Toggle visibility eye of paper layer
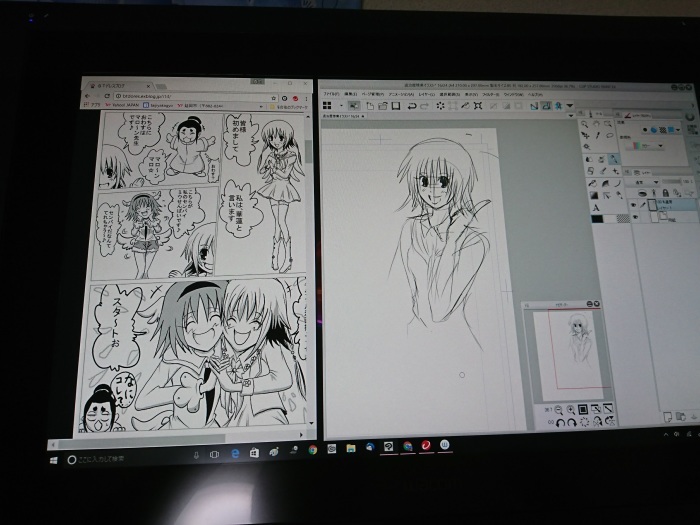 (x=635, y=217)
